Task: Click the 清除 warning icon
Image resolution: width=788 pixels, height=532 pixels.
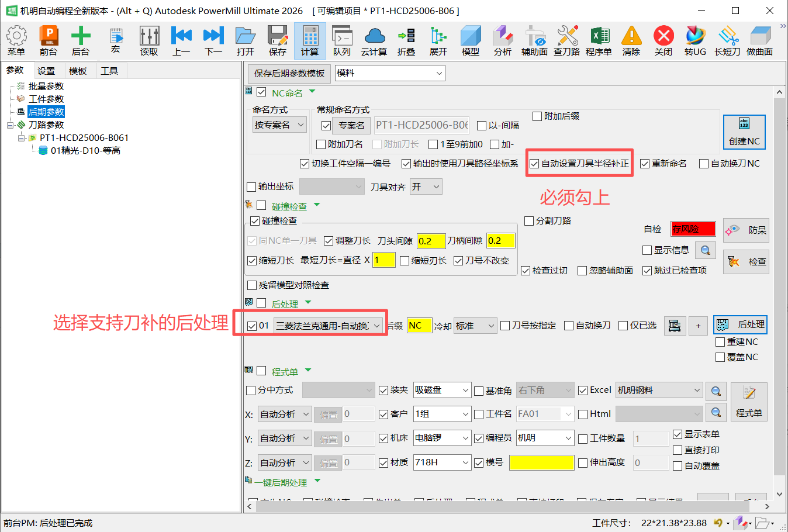Action: 631,40
